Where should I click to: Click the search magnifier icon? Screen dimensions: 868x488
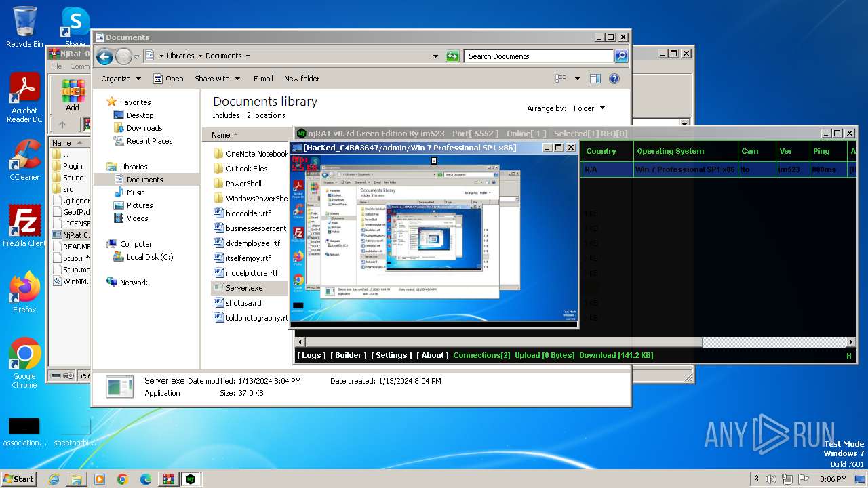point(620,56)
